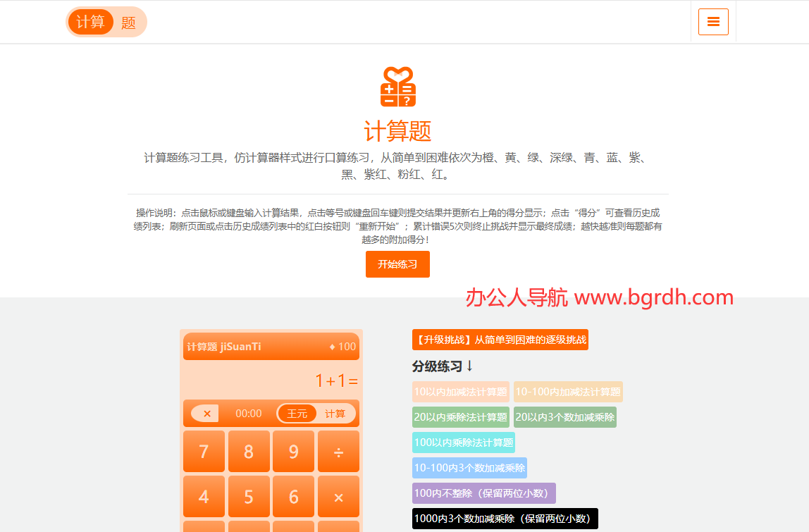This screenshot has height=532, width=809.
Task: Tap calculator key 4
Action: coord(204,496)
